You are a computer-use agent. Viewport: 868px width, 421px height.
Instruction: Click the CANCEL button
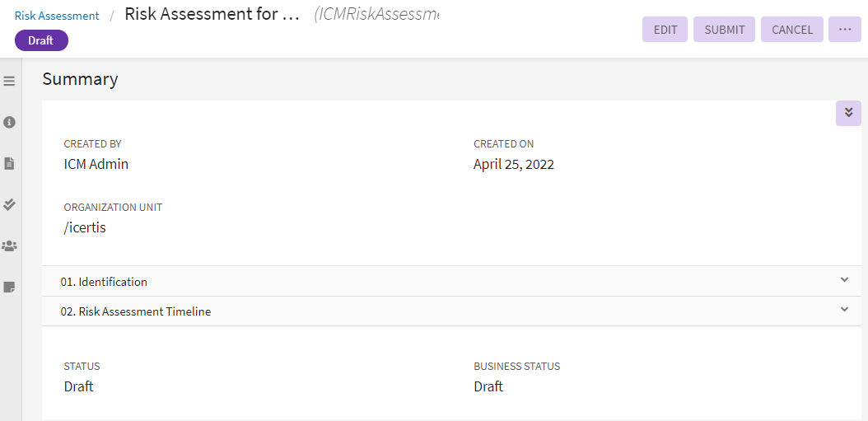tap(791, 30)
